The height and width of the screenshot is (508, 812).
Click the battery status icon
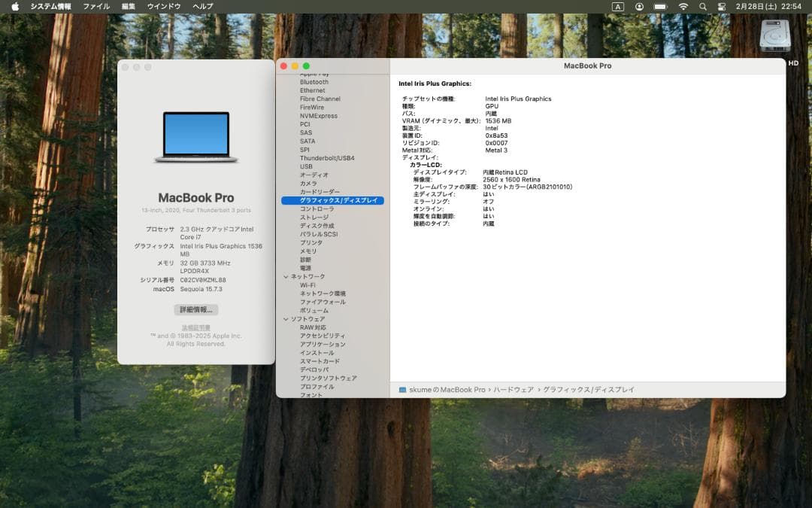(660, 6)
